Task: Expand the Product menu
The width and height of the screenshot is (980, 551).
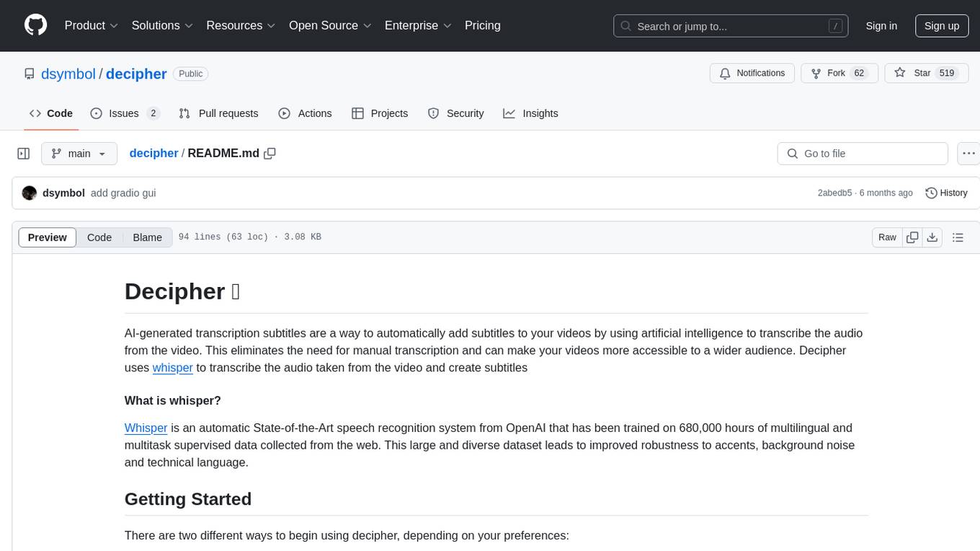Action: (92, 25)
